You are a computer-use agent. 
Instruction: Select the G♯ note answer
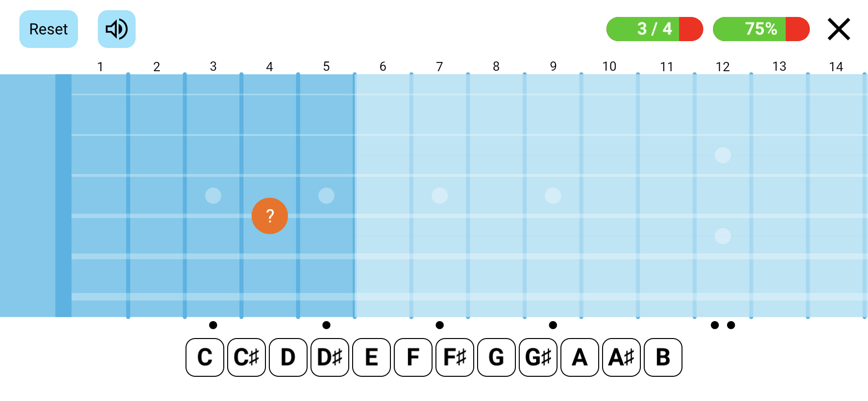click(538, 357)
